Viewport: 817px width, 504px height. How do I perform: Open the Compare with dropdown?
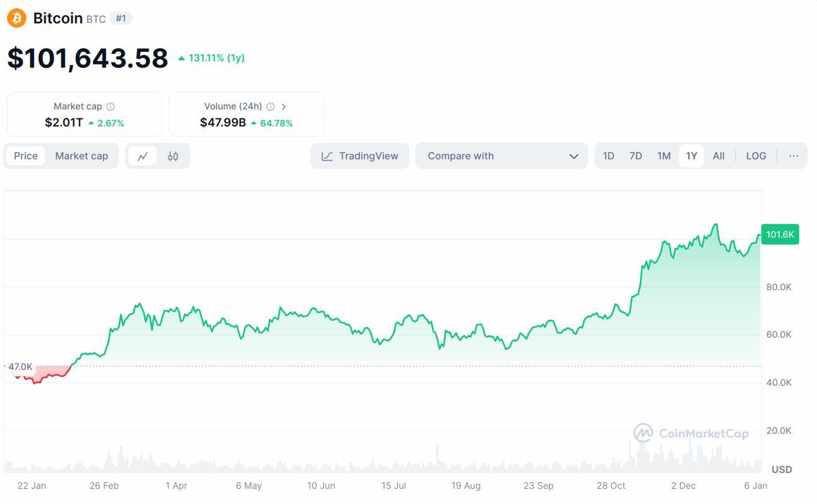(x=501, y=156)
